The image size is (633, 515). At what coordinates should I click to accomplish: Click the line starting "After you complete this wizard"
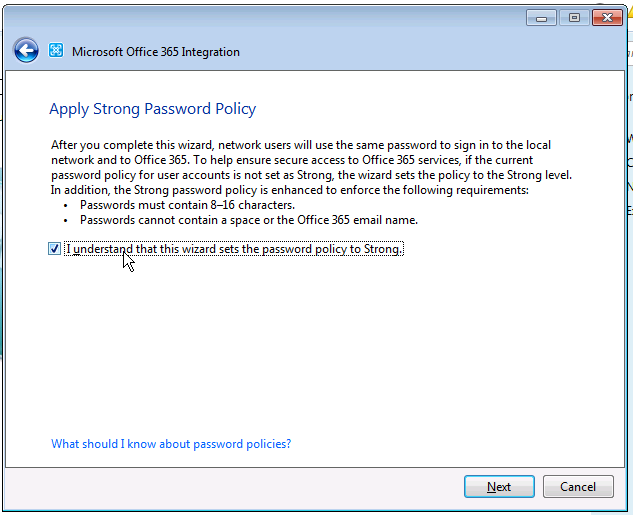(300, 146)
